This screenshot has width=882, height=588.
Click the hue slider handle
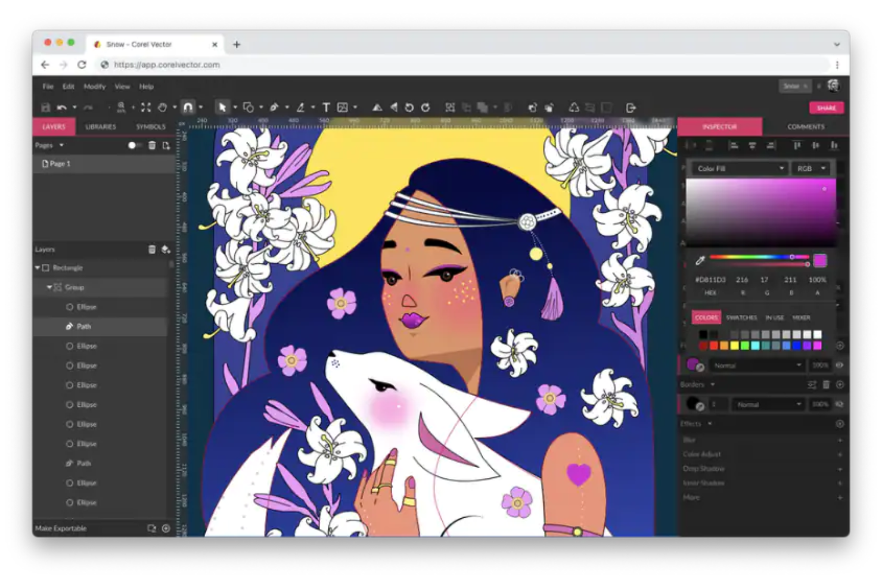pyautogui.click(x=792, y=257)
